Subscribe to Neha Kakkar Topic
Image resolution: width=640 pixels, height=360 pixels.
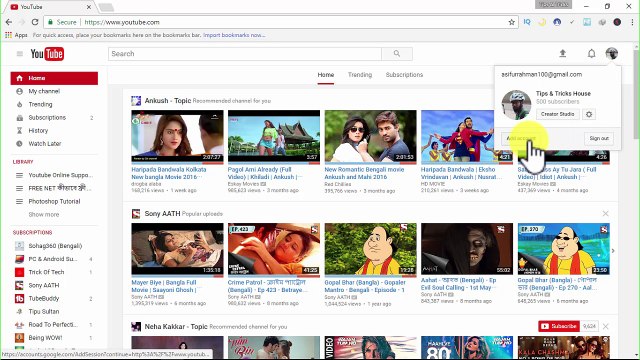pyautogui.click(x=559, y=326)
